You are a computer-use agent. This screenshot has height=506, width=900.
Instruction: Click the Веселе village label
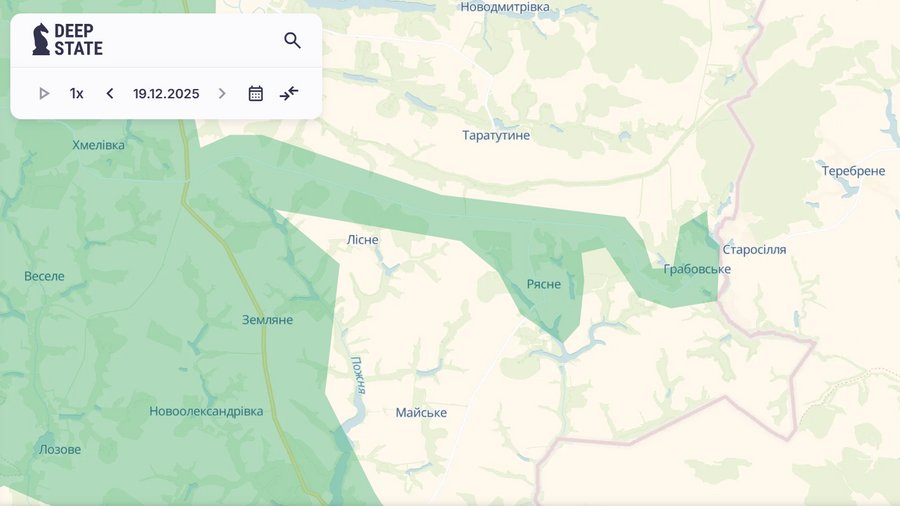tap(44, 276)
